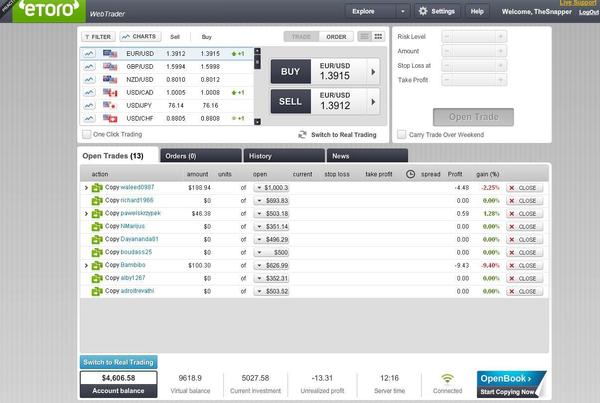
Task: Expand the waleed0987 copy trade row
Action: coord(86,188)
